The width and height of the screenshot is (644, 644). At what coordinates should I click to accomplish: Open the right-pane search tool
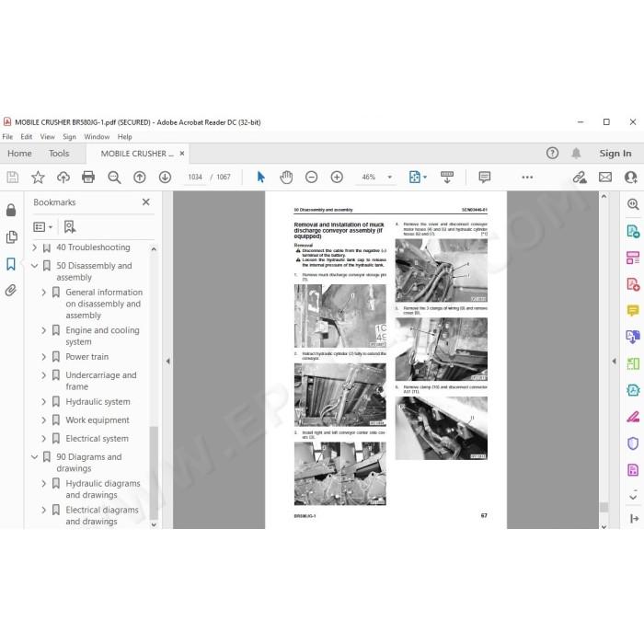tap(633, 204)
